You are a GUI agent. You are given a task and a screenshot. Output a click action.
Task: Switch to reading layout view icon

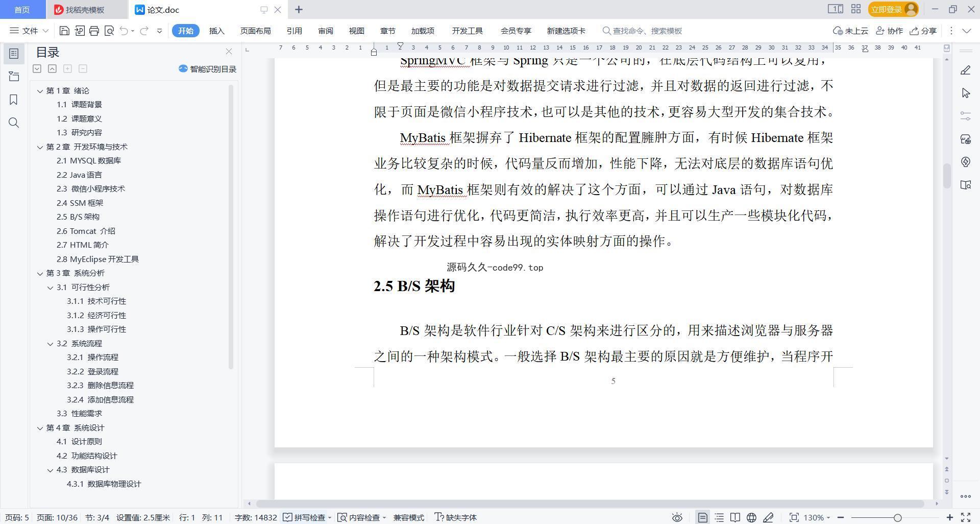[735, 517]
